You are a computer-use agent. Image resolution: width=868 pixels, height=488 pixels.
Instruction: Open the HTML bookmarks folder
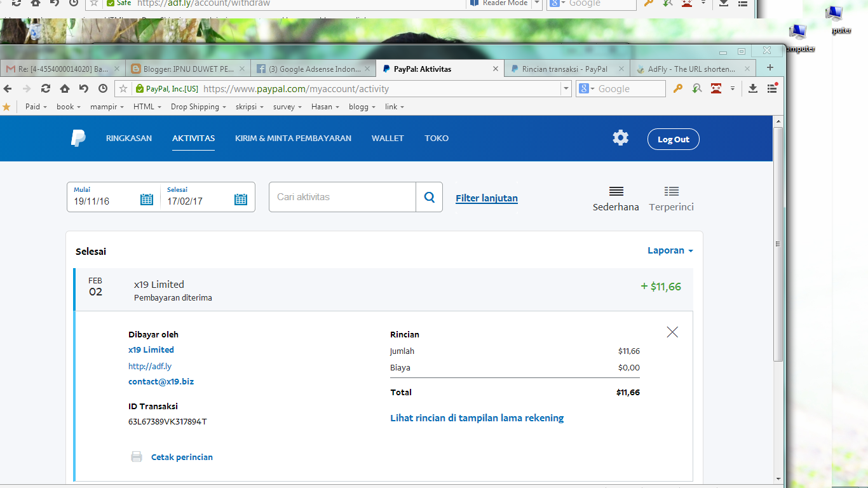147,107
